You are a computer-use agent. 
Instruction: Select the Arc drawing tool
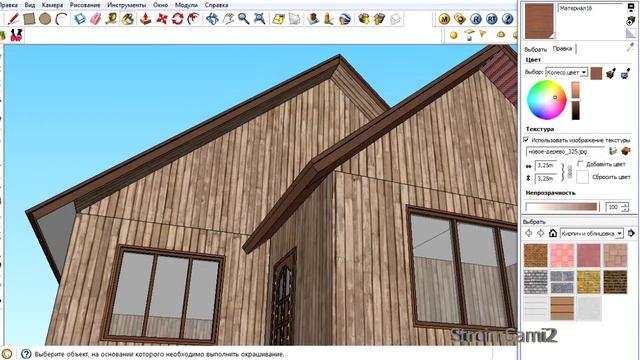(61, 19)
